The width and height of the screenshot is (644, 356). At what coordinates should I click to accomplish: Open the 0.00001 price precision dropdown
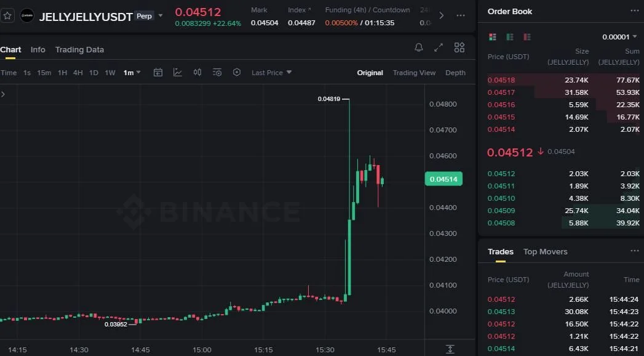619,37
